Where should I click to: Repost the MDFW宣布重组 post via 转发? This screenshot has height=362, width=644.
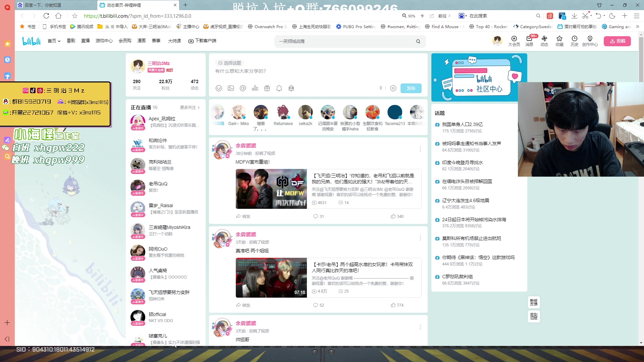(x=243, y=216)
